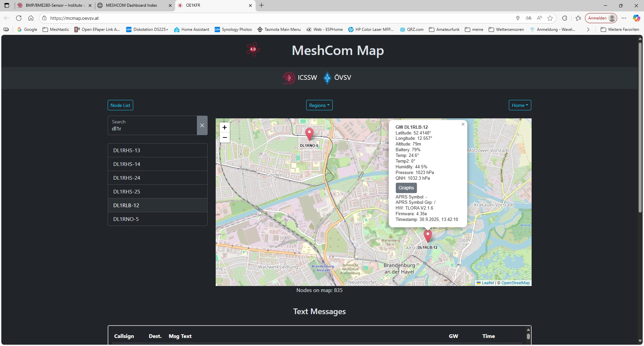Open the Regions dropdown
Viewport: 644px width, 346px height.
coord(319,105)
